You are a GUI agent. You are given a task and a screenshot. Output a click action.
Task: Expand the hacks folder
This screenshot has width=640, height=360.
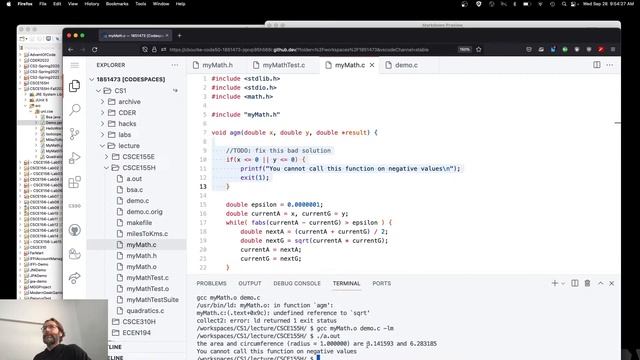(102, 124)
